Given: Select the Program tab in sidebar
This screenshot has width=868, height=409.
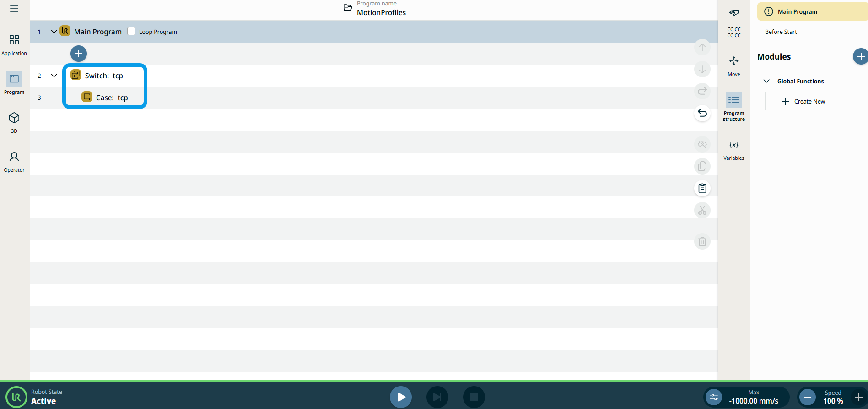Looking at the screenshot, I should tap(14, 83).
